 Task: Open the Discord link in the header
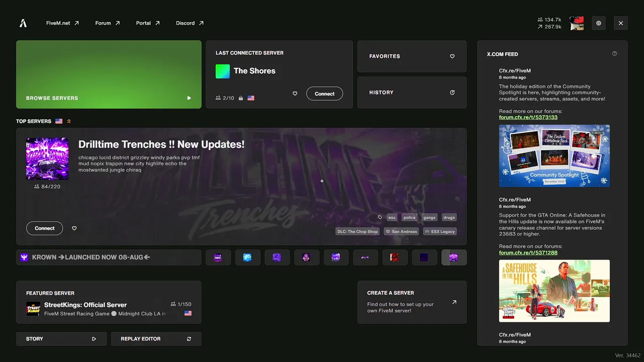point(190,23)
